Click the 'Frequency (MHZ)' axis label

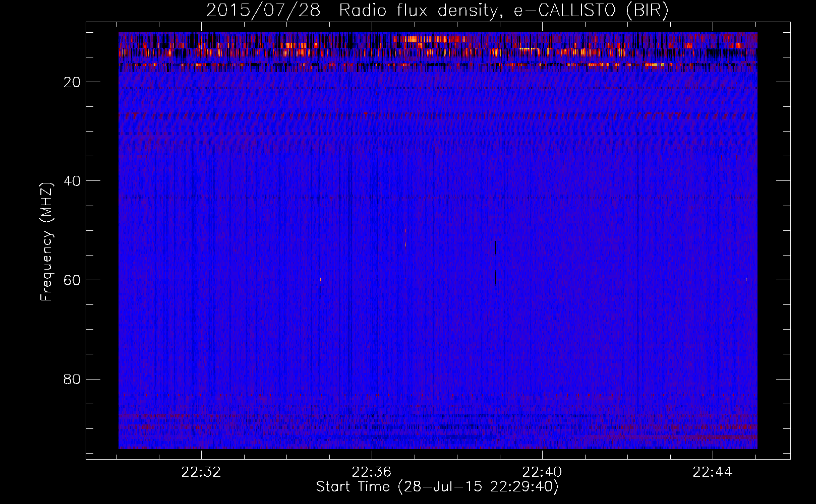click(46, 242)
